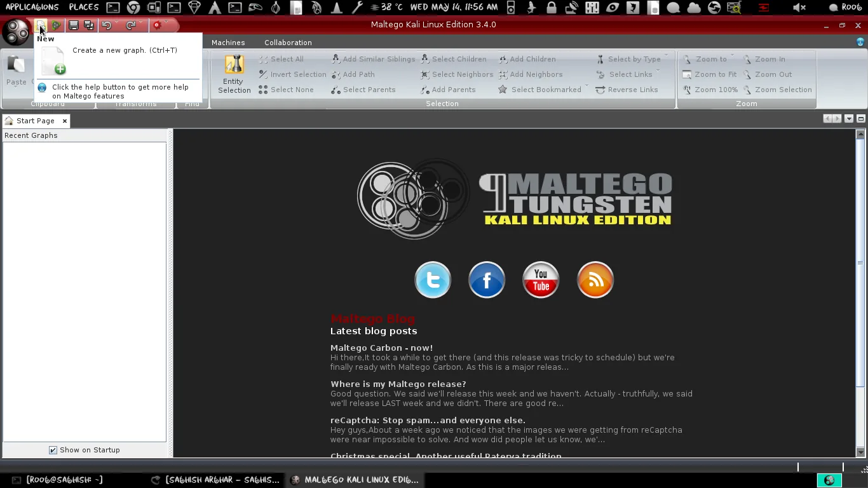Viewport: 868px width, 488px height.
Task: Maximize the Start Page window pane
Action: [x=861, y=119]
